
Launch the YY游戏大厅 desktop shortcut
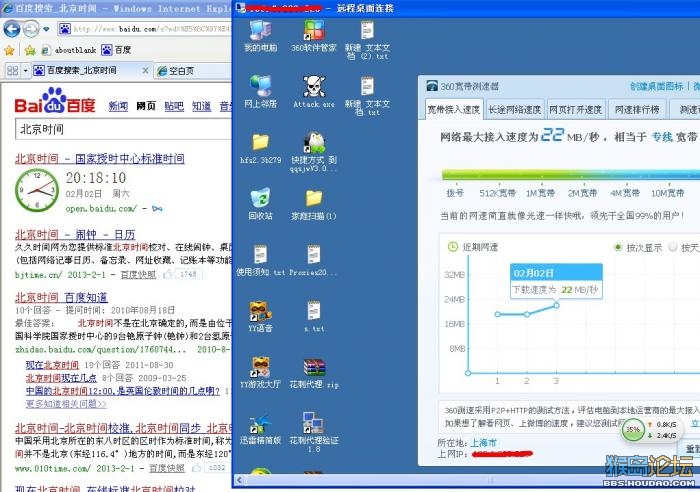pyautogui.click(x=260, y=373)
